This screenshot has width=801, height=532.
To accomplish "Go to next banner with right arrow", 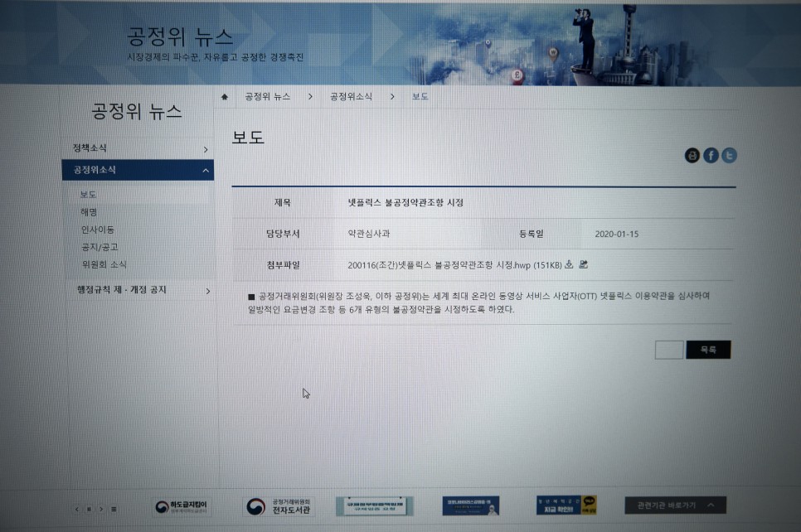I will point(101,509).
